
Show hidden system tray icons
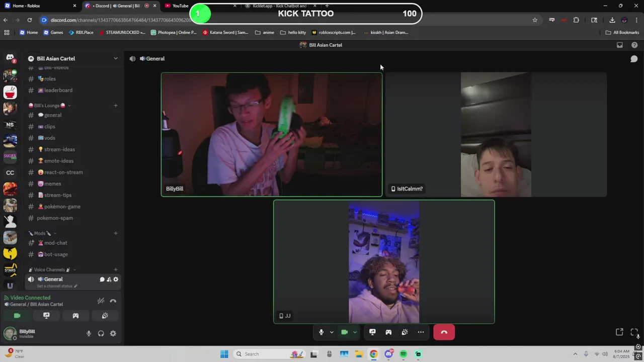point(575,354)
